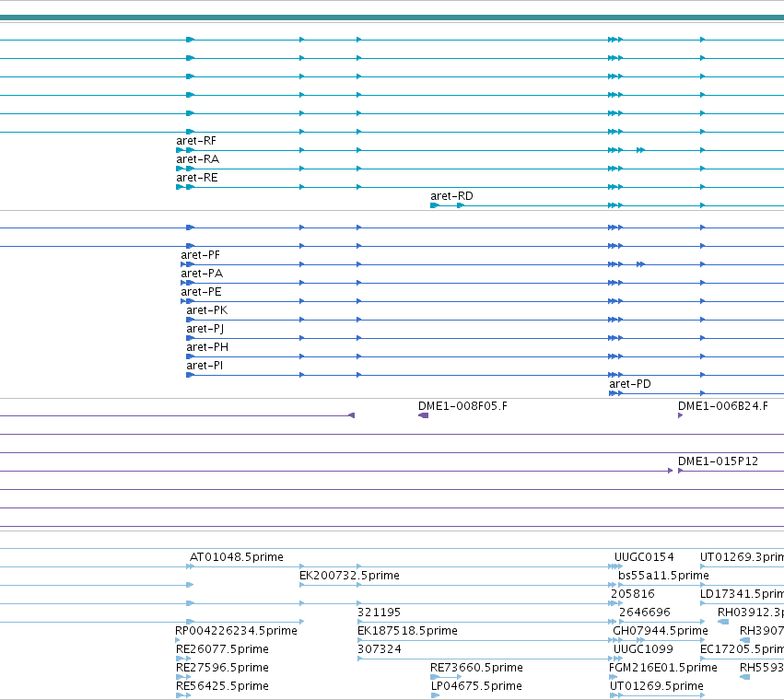Click the EK187518.5prime EST label
The width and height of the screenshot is (784, 700).
[407, 632]
